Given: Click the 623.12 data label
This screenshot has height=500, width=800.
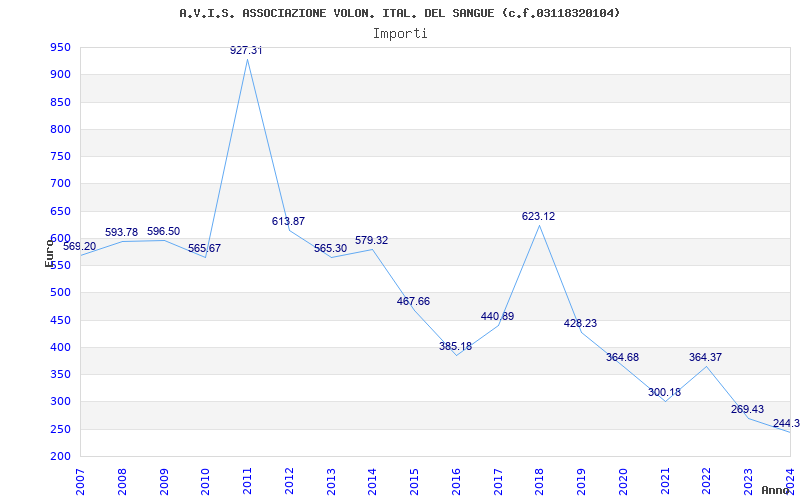Looking at the screenshot, I should [x=538, y=216].
